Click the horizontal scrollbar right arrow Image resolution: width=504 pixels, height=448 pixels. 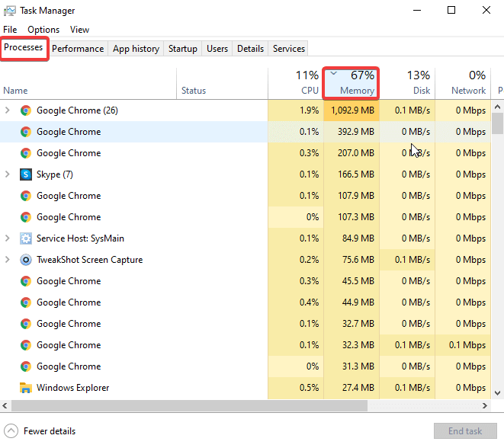point(485,405)
